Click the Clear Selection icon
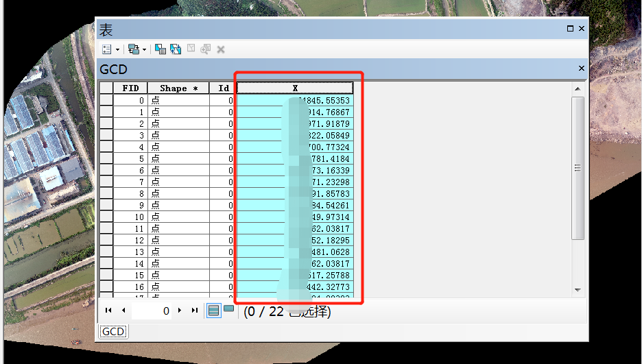Viewport: 642px width, 364px height. pyautogui.click(x=191, y=49)
